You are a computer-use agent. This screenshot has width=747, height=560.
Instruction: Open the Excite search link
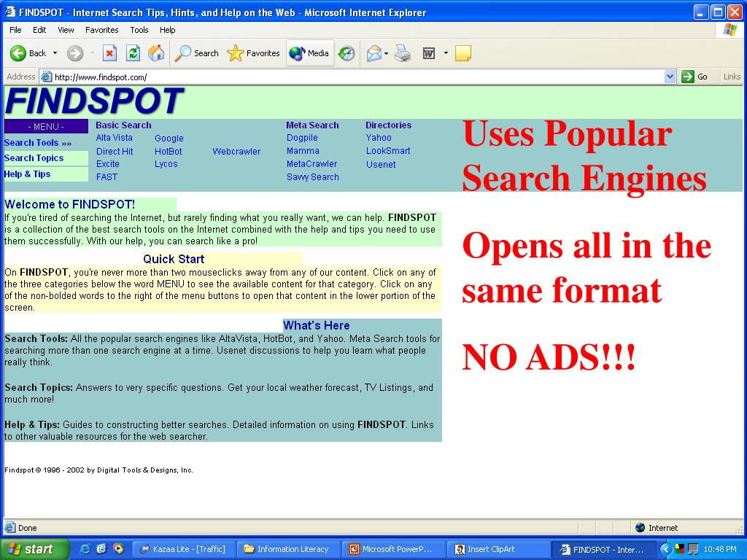tap(108, 164)
